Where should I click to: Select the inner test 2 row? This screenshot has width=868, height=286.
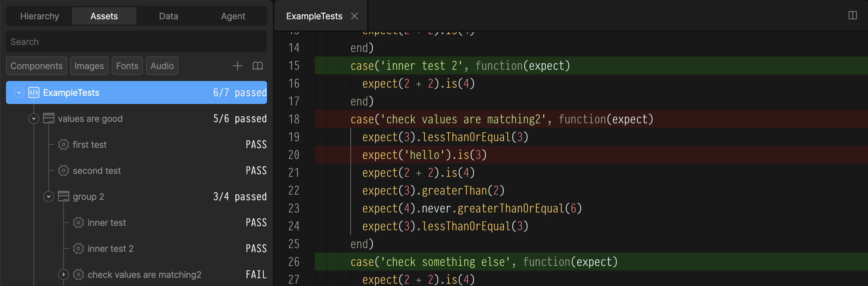136,248
